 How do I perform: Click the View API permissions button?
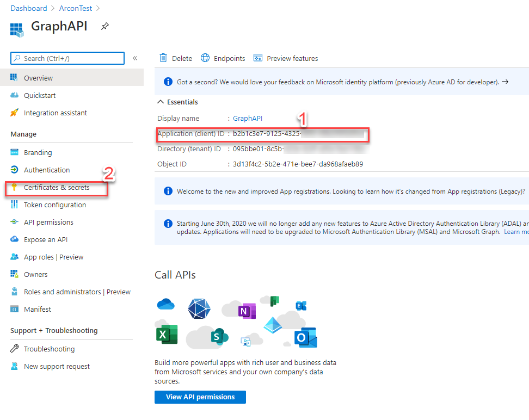[x=200, y=397]
